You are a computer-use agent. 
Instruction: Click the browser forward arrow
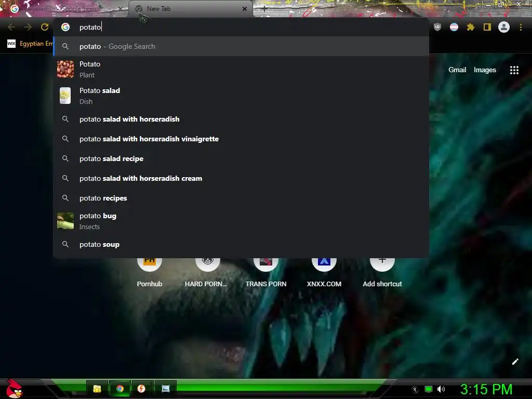(x=28, y=27)
